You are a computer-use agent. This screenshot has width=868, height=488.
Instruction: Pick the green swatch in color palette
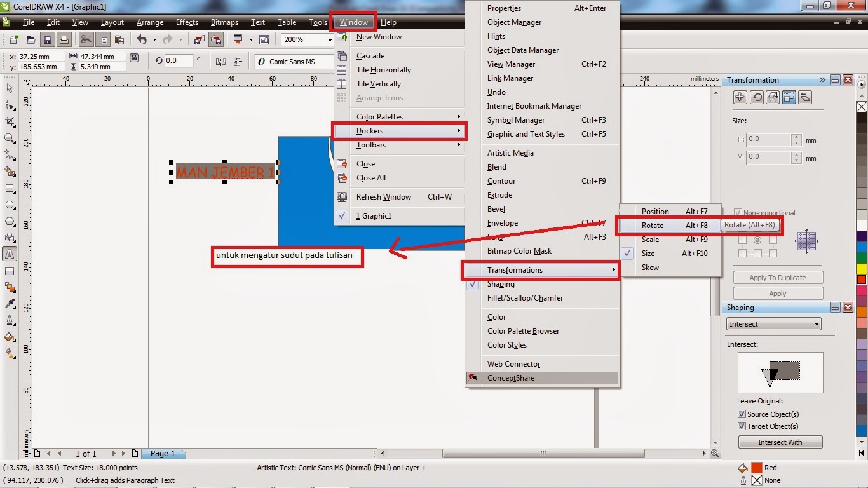[x=862, y=258]
